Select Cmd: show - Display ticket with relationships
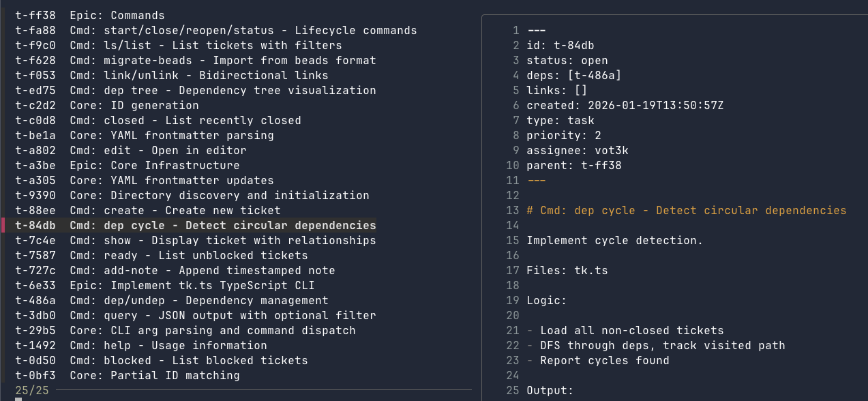Viewport: 868px width, 401px height. point(195,240)
